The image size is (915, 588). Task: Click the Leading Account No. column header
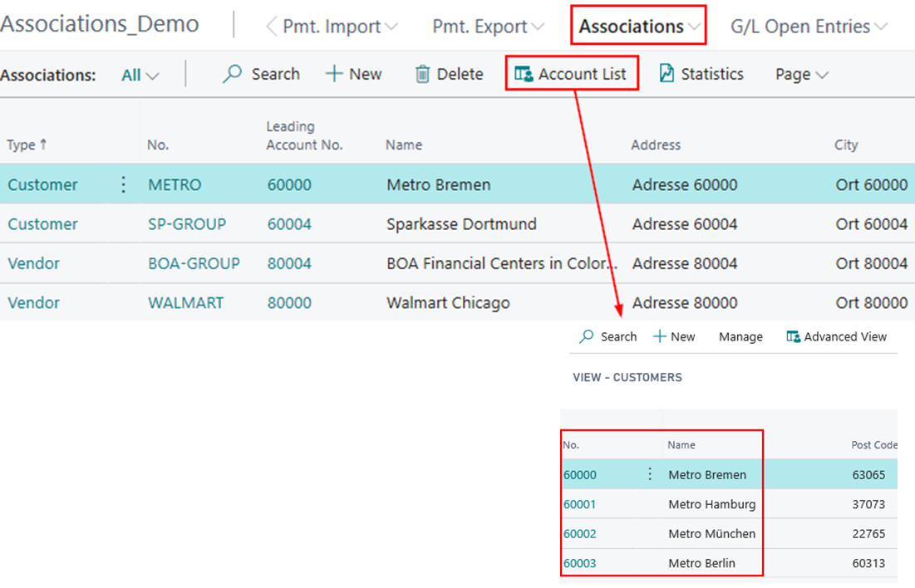(304, 135)
